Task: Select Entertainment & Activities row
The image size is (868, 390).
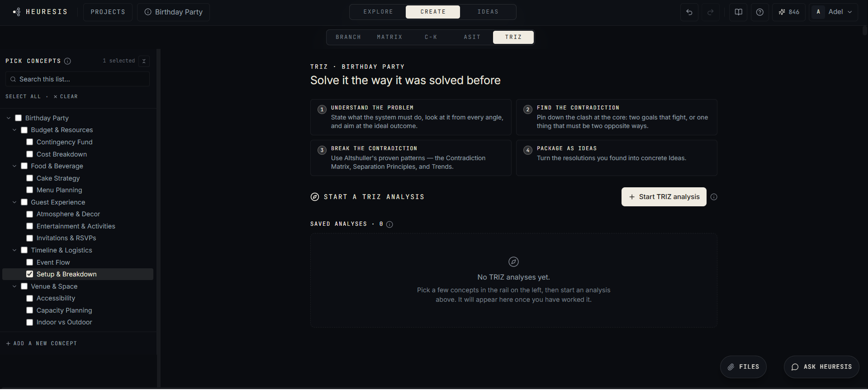Action: pos(78,226)
